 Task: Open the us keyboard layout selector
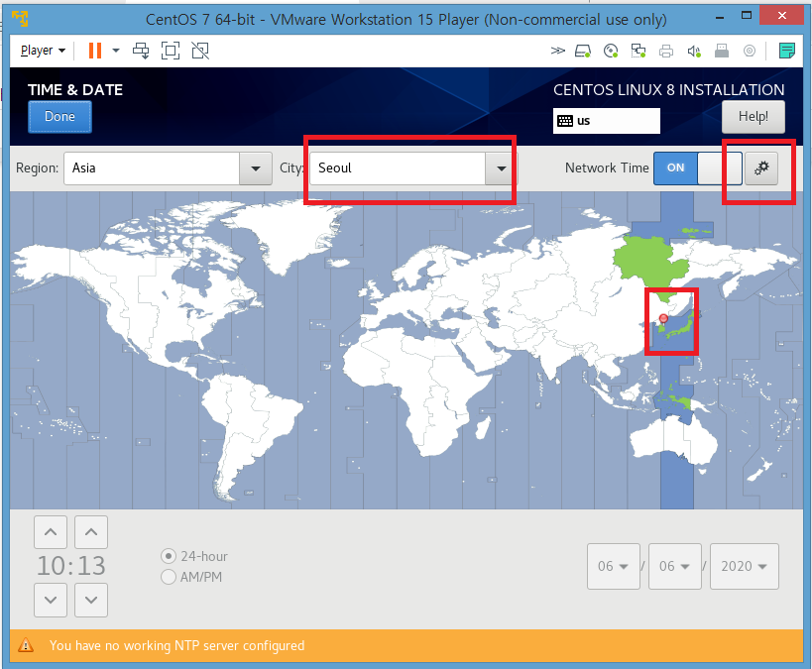607,121
